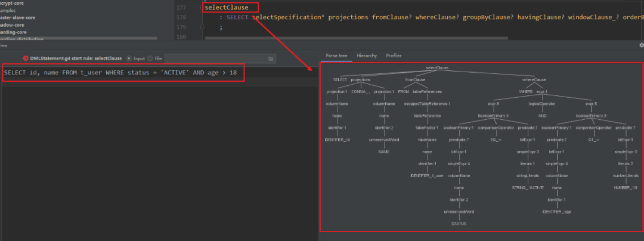Image resolution: width=644 pixels, height=241 pixels.
Task: Click the editor horizontal scrollbar
Action: tap(356, 38)
